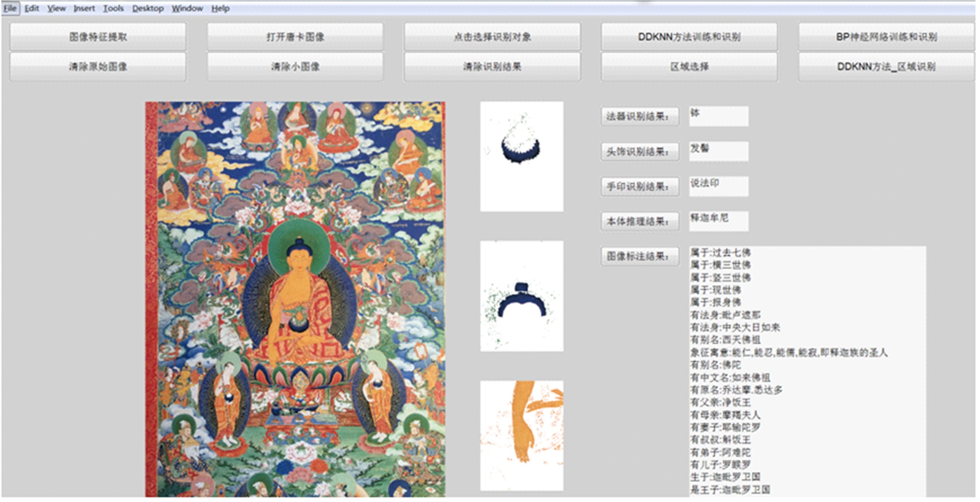The height and width of the screenshot is (502, 980).
Task: Click the bowl segmentation thumbnail
Action: [x=522, y=156]
